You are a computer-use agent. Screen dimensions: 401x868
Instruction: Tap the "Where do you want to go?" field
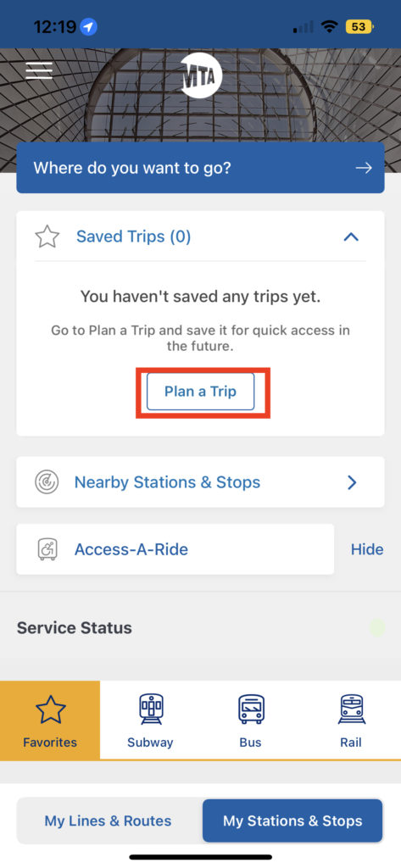tap(200, 168)
